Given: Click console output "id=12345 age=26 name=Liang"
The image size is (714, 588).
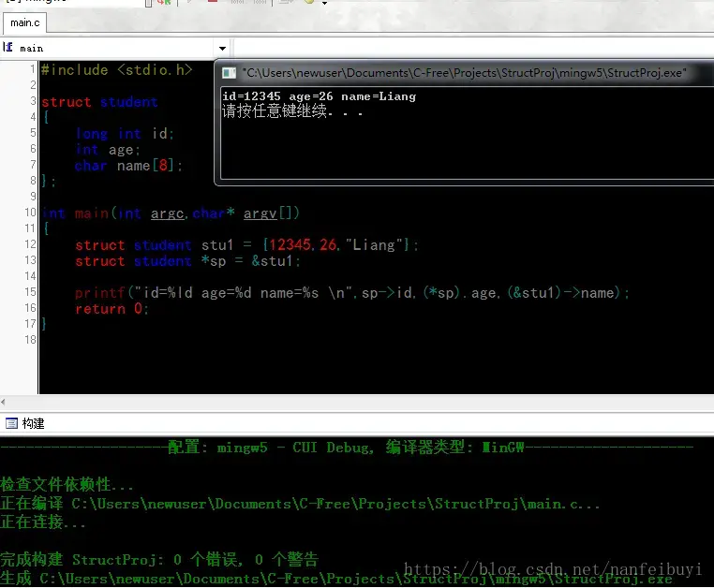Looking at the screenshot, I should [x=319, y=96].
